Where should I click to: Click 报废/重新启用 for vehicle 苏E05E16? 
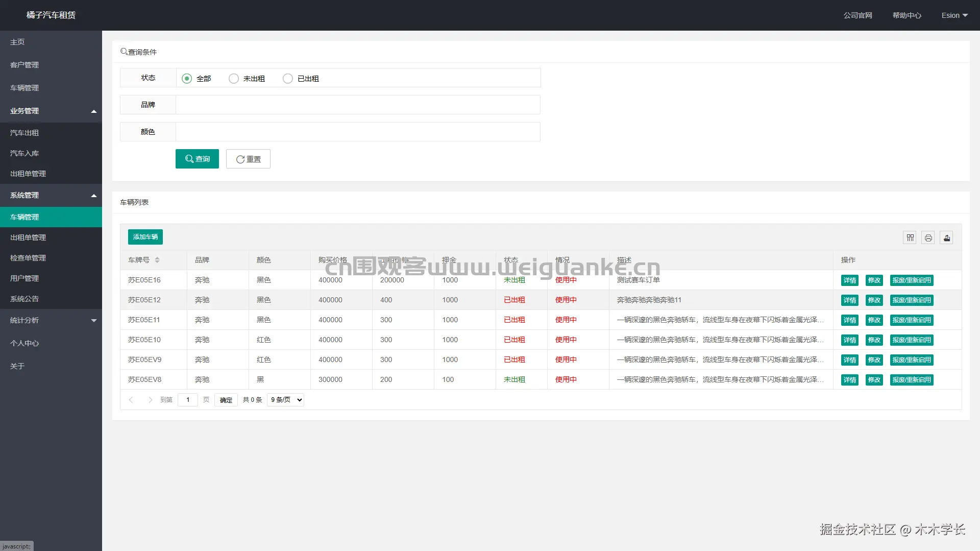(912, 280)
